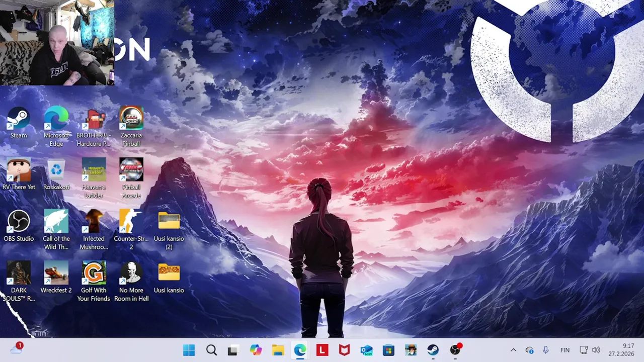The height and width of the screenshot is (362, 644).
Task: Select the Pinball Arcade desktop icon
Action: coord(131,178)
